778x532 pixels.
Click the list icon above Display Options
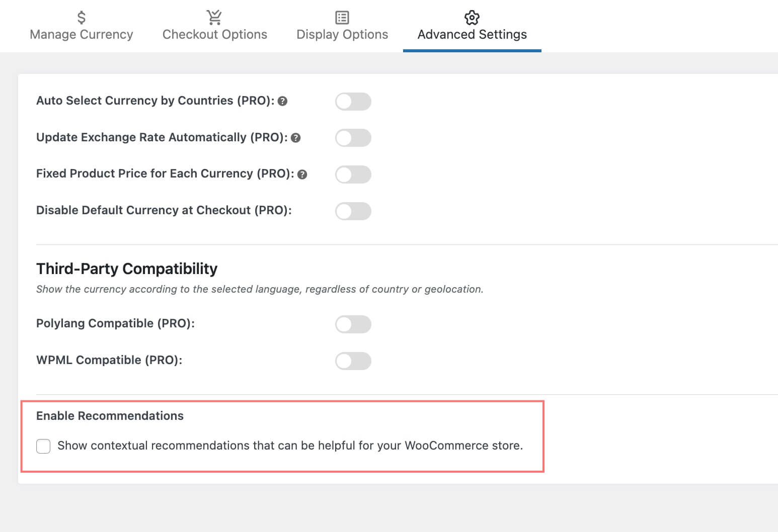coord(342,18)
